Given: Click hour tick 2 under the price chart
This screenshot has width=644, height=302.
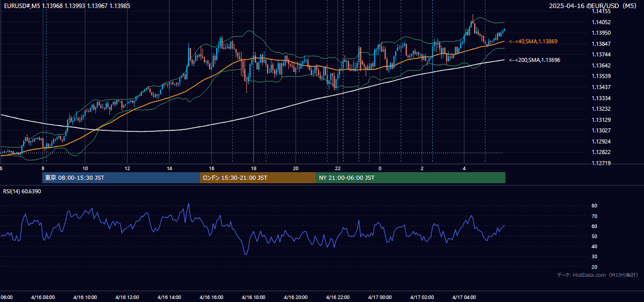Looking at the screenshot, I should pyautogui.click(x=422, y=168).
